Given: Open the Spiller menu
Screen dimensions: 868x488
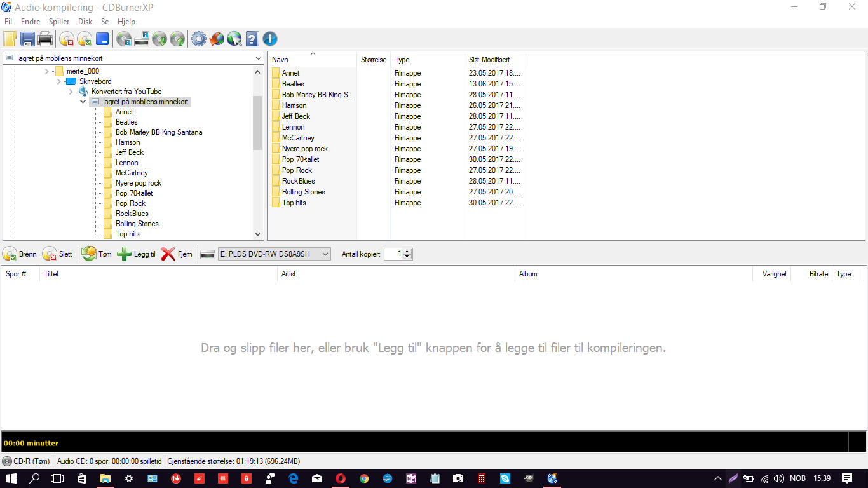Looking at the screenshot, I should tap(59, 22).
